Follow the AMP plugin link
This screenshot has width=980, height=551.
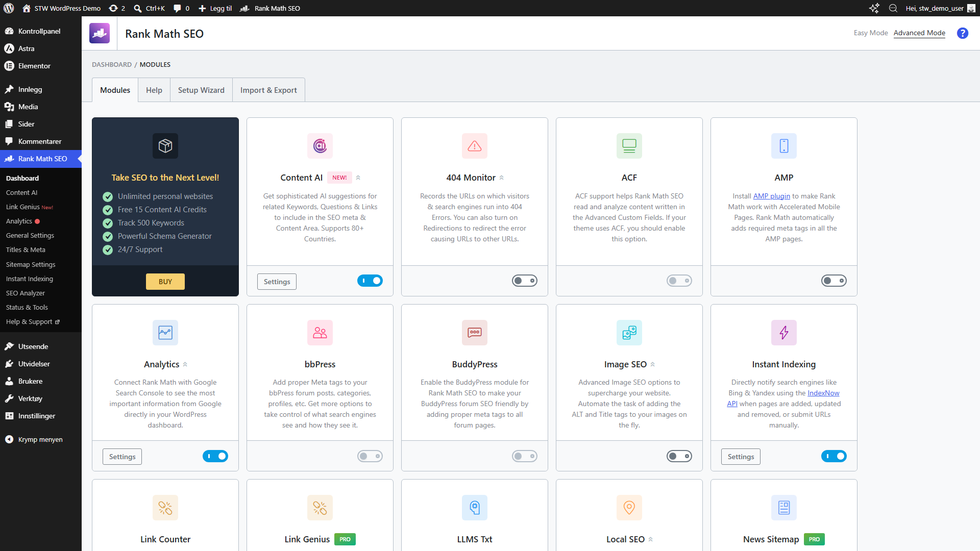772,196
